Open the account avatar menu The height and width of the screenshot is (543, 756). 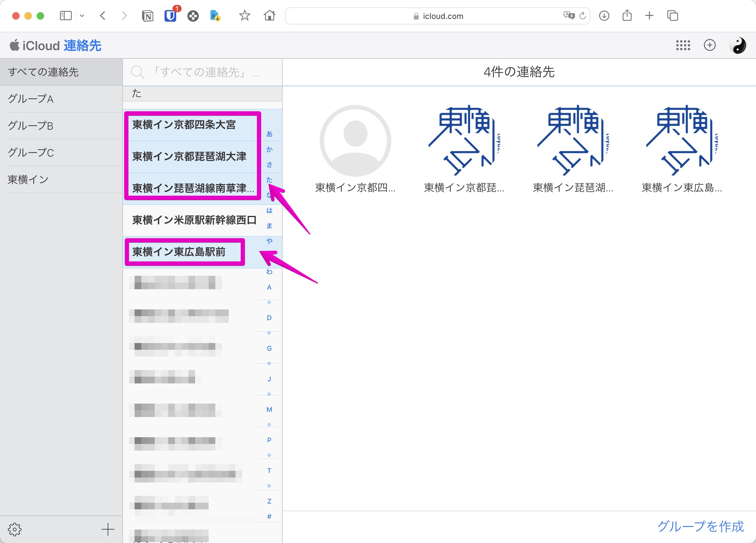tap(738, 45)
